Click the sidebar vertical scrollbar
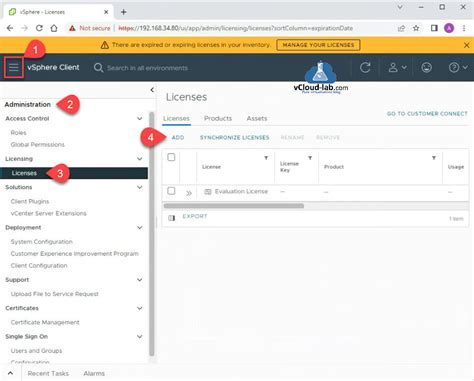Image resolution: width=474 pixels, height=381 pixels. pos(152,234)
